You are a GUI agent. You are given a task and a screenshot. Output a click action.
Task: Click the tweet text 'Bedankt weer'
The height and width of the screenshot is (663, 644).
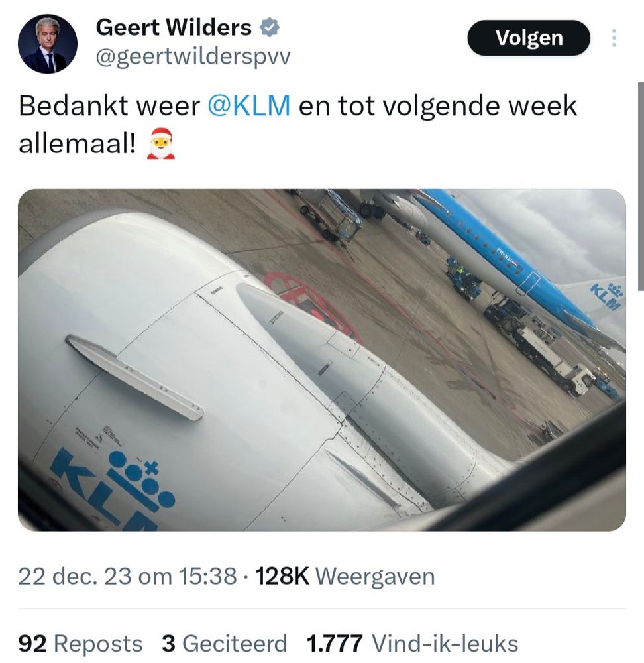point(109,105)
